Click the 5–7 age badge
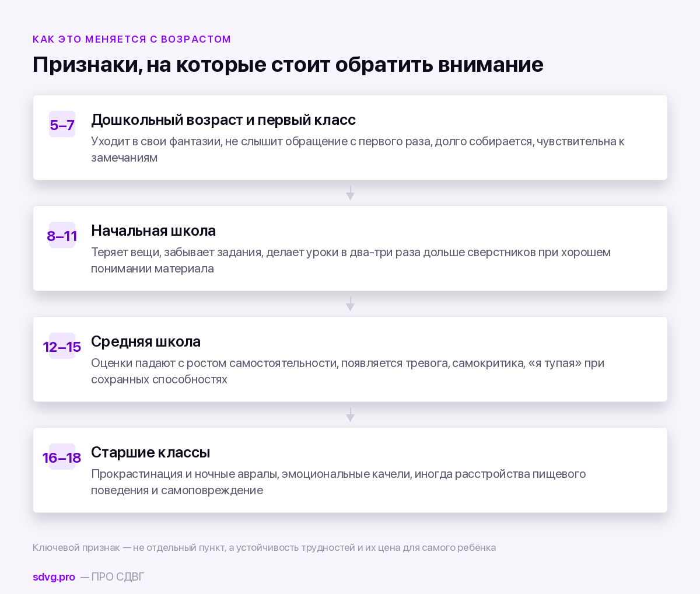The image size is (700, 594). (62, 124)
